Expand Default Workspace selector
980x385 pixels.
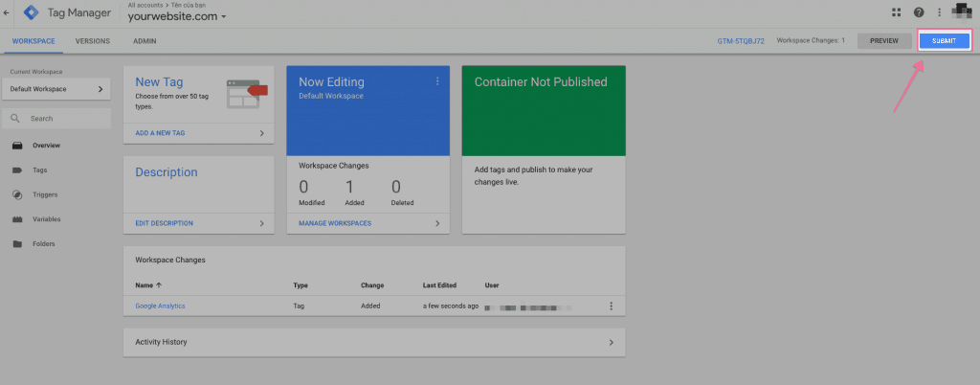click(x=56, y=89)
